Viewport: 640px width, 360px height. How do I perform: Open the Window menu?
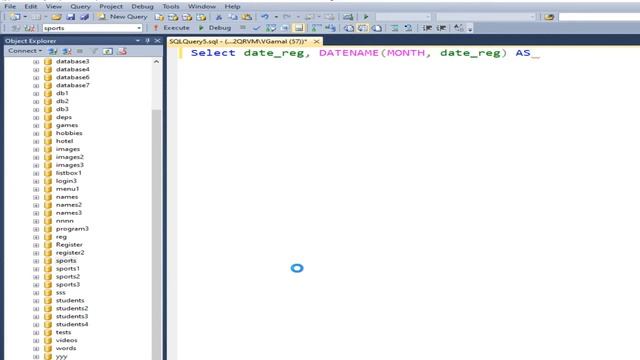202,7
